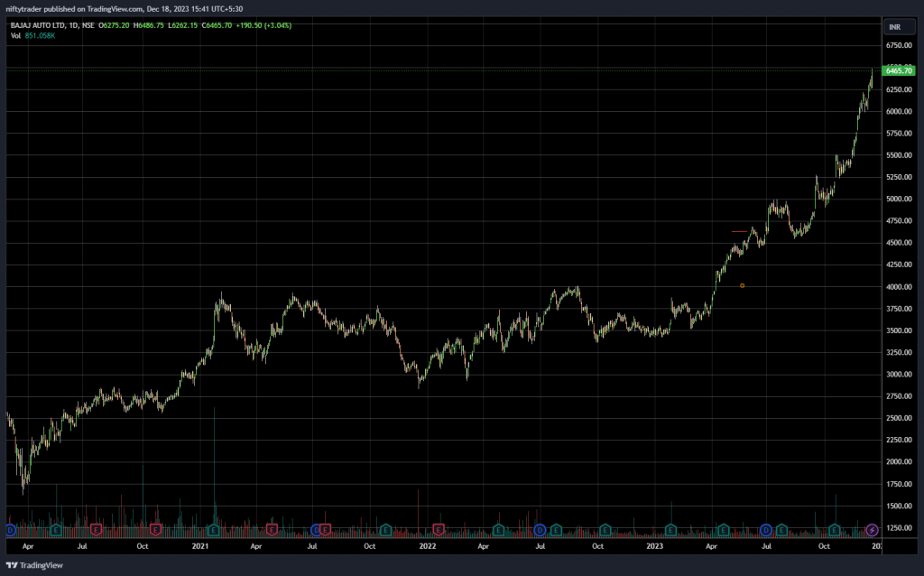Click the blue dividend marker near Jul 2023
This screenshot has height=576, width=924.
point(765,530)
